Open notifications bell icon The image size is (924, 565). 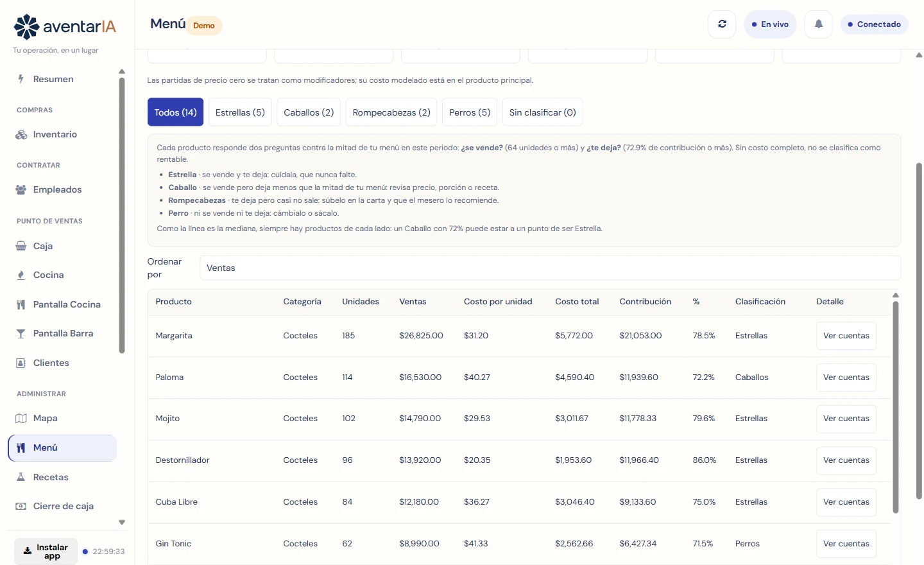point(819,24)
